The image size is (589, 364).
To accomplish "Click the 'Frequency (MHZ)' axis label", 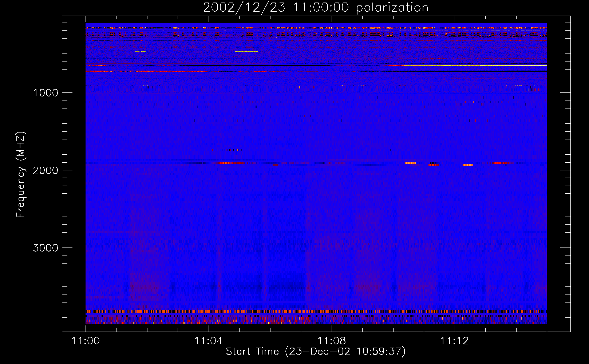I will (x=21, y=175).
